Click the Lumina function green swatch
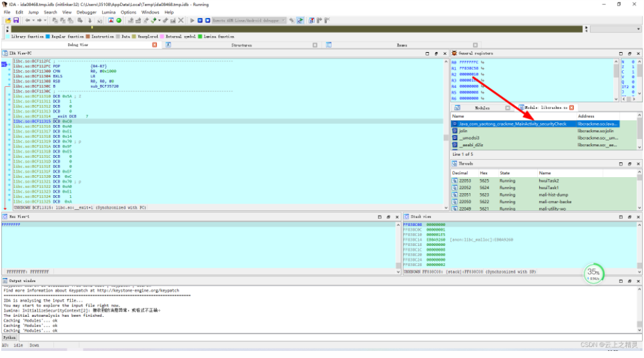 click(200, 37)
